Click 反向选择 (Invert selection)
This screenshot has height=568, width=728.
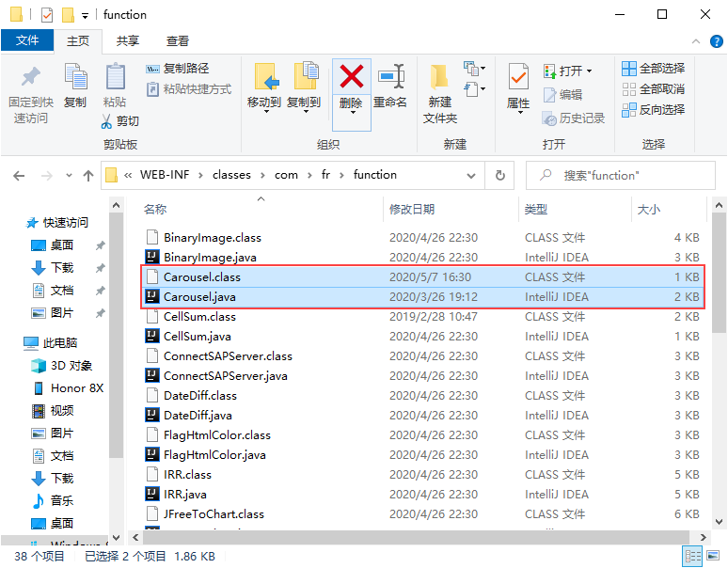pos(654,110)
